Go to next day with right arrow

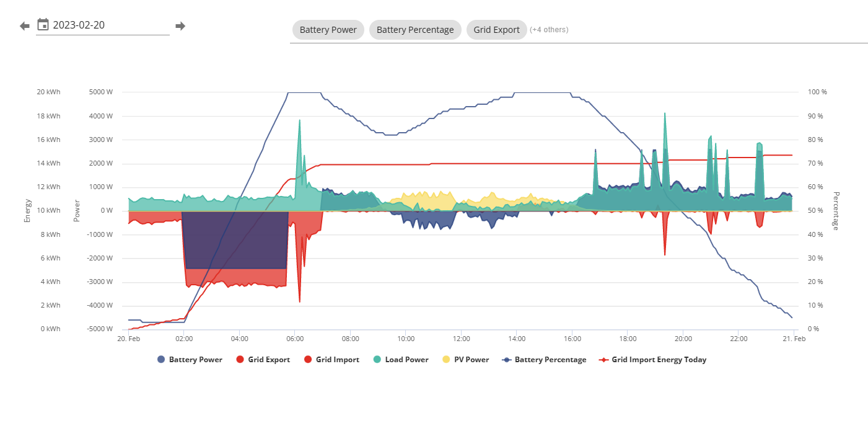pos(180,26)
